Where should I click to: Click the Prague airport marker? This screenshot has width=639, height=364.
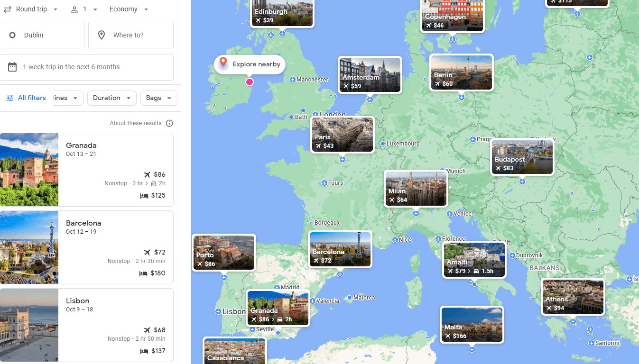(473, 139)
